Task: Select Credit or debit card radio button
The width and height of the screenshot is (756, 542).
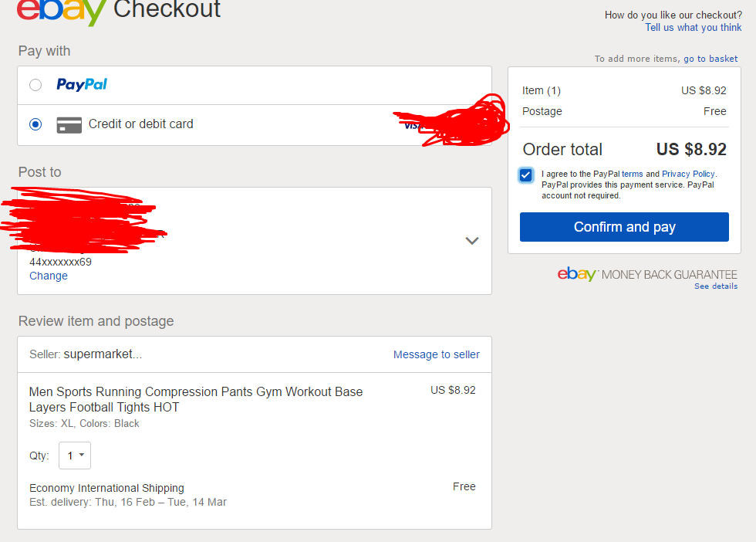Action: pos(35,124)
